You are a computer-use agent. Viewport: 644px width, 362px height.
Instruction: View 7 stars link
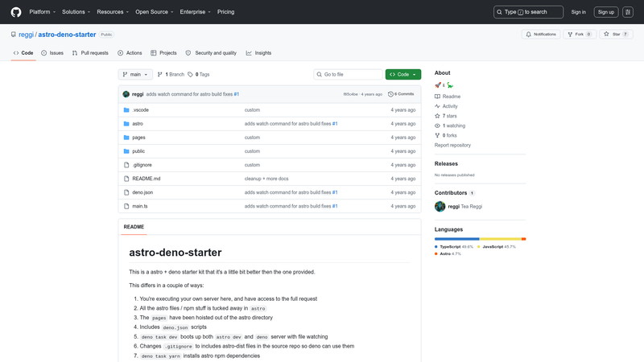[x=446, y=116]
